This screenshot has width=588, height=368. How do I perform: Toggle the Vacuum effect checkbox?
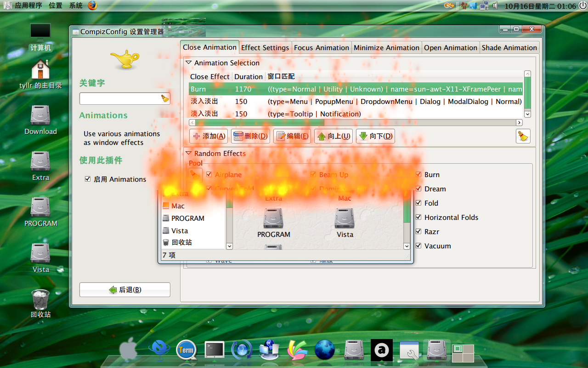coord(418,246)
